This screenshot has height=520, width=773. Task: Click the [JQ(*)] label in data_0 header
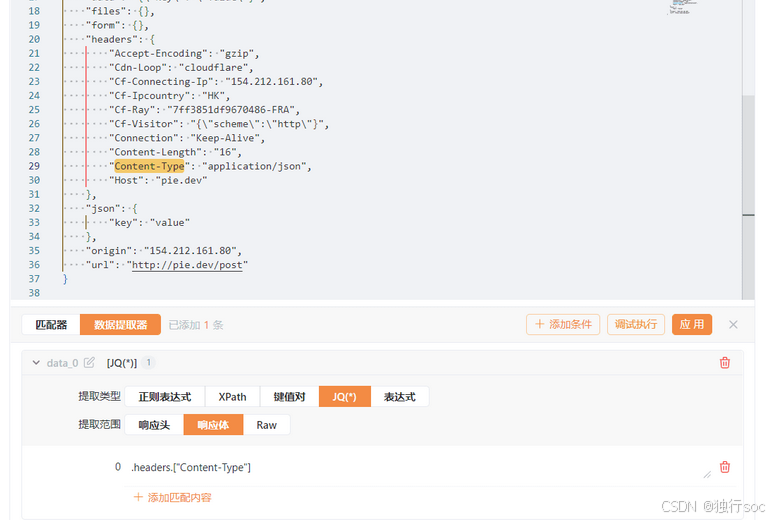122,363
